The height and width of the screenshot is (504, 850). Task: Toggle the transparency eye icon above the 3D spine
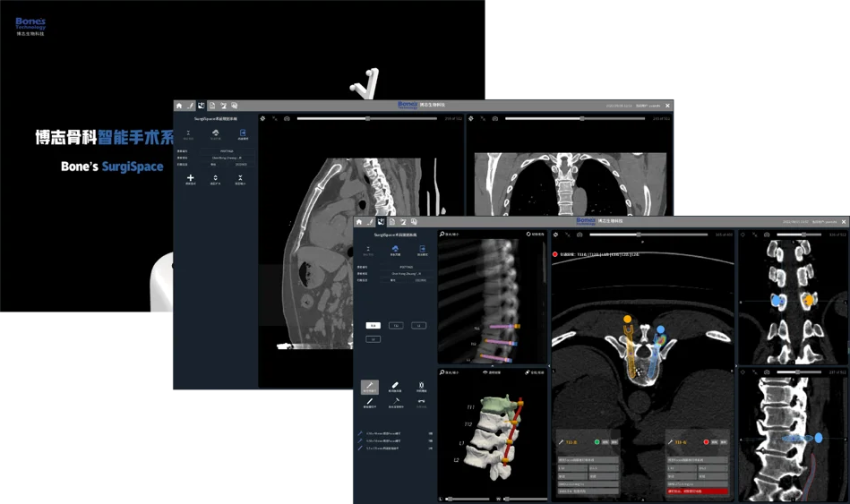coord(485,372)
